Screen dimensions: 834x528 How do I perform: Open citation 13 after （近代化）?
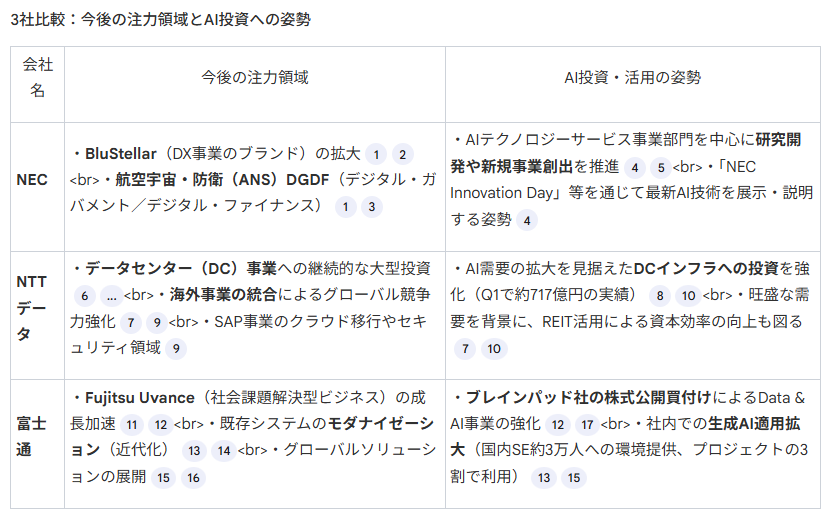[x=194, y=451]
